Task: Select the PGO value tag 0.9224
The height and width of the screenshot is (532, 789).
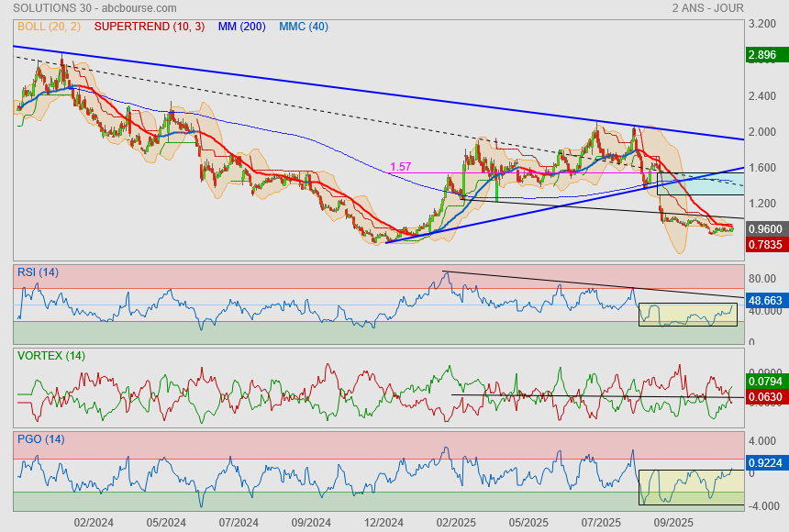Action: [764, 464]
